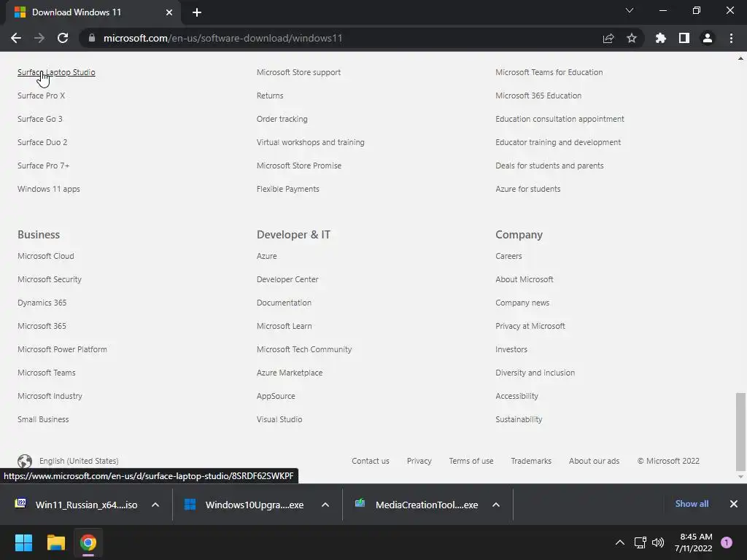
Task: Open the Dynamics 365 link
Action: 42,303
